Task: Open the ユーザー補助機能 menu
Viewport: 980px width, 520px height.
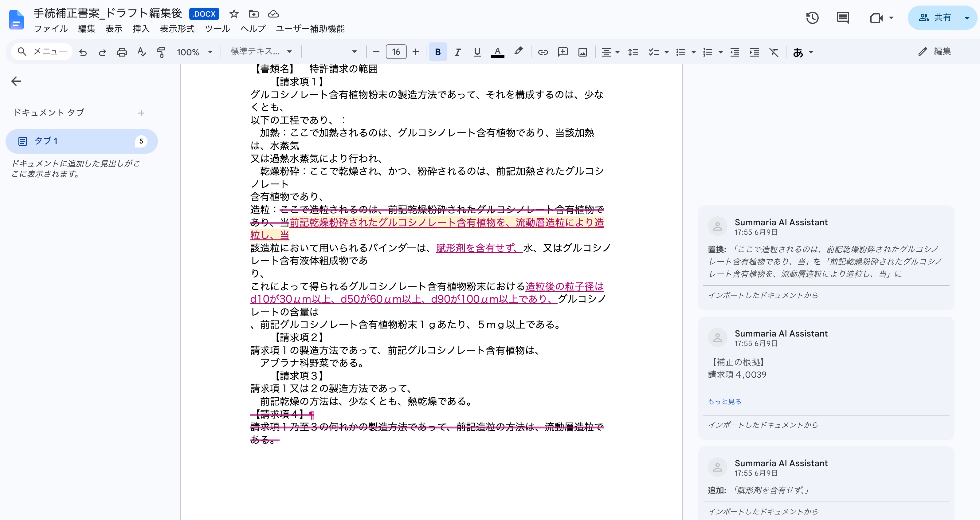Action: tap(310, 29)
